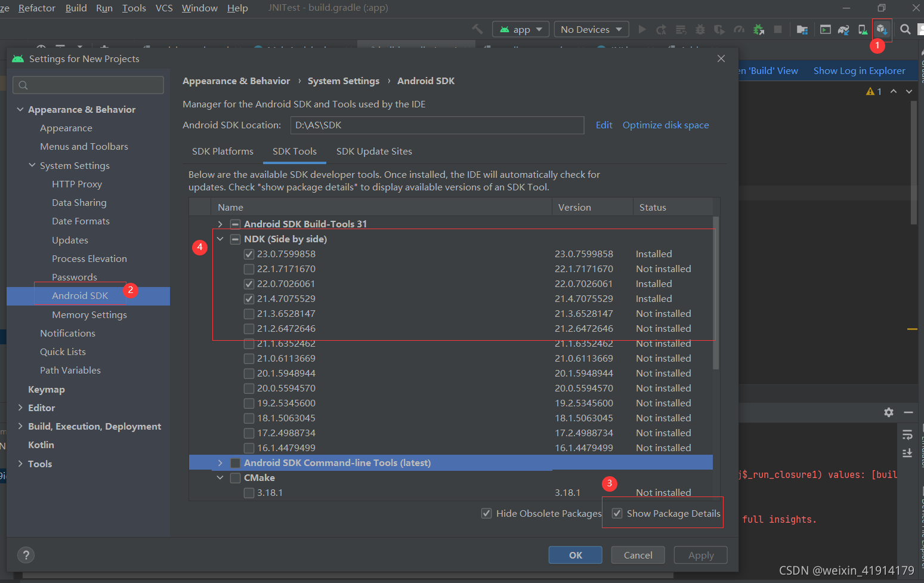Image resolution: width=924 pixels, height=583 pixels.
Task: Click the Debug app bug icon
Action: coord(700,29)
